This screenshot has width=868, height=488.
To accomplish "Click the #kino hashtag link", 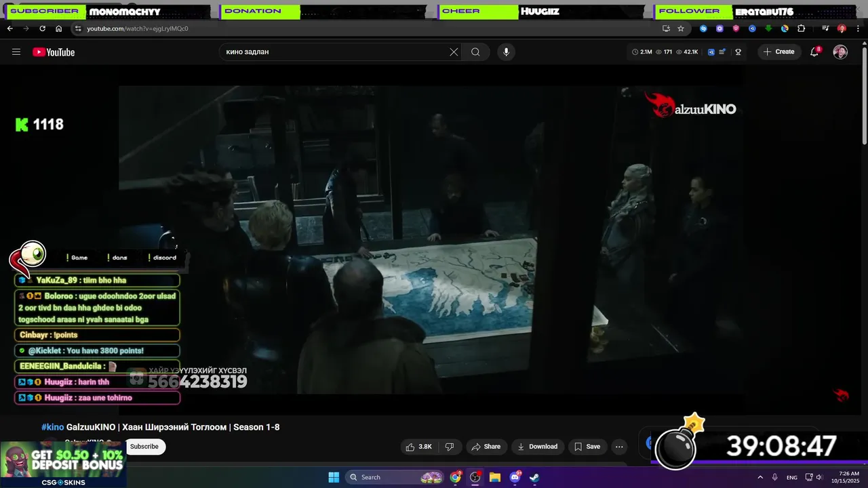I will click(x=52, y=427).
